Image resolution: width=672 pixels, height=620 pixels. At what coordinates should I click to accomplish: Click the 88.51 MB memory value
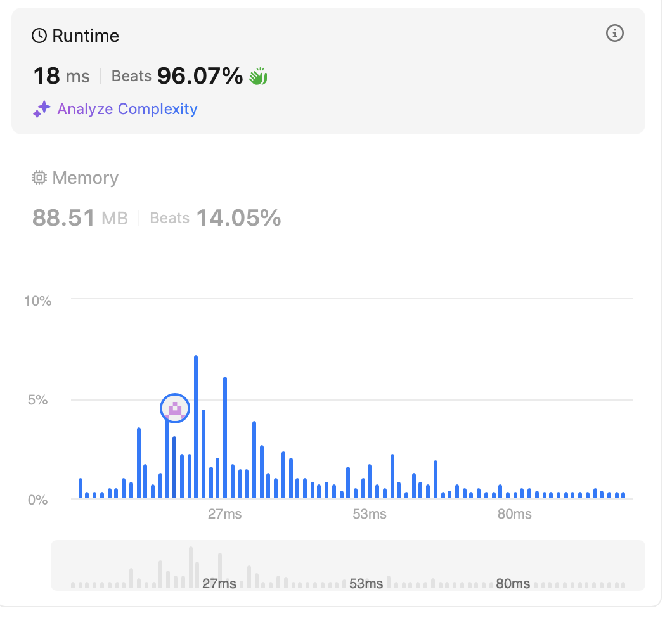coord(80,219)
